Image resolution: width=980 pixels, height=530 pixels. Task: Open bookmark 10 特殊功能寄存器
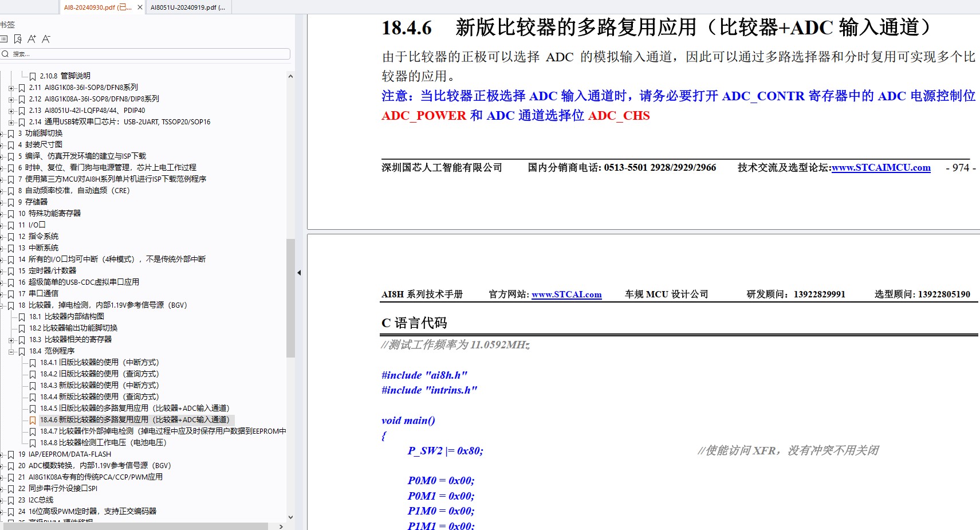pos(49,213)
